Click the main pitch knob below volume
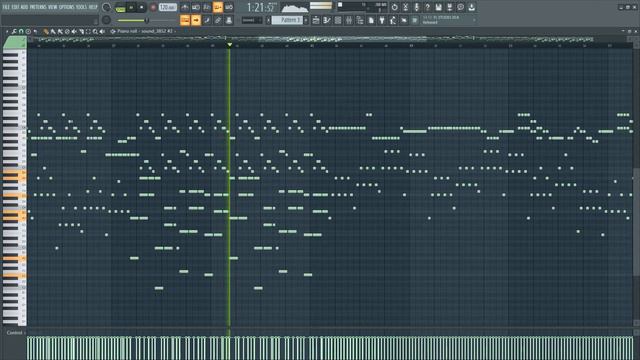The image size is (640, 360). point(106,20)
